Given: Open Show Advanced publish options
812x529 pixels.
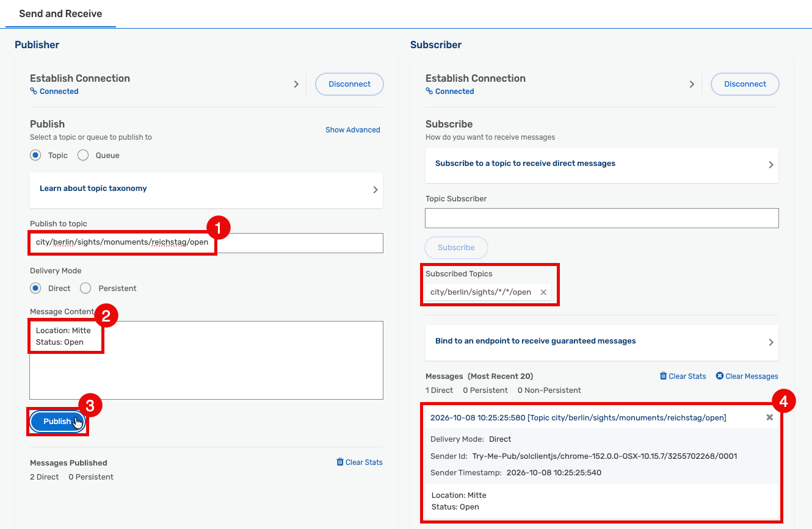Looking at the screenshot, I should coord(353,130).
